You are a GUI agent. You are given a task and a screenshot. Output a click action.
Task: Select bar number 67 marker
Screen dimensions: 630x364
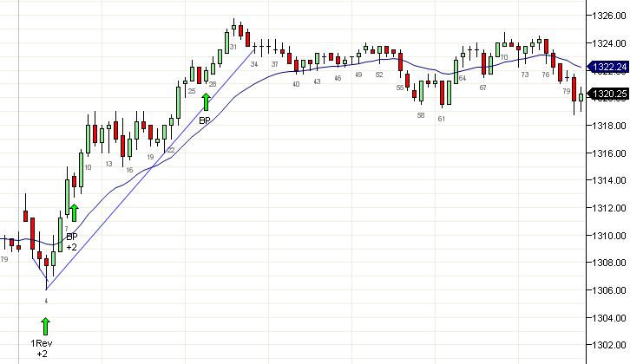coord(482,88)
